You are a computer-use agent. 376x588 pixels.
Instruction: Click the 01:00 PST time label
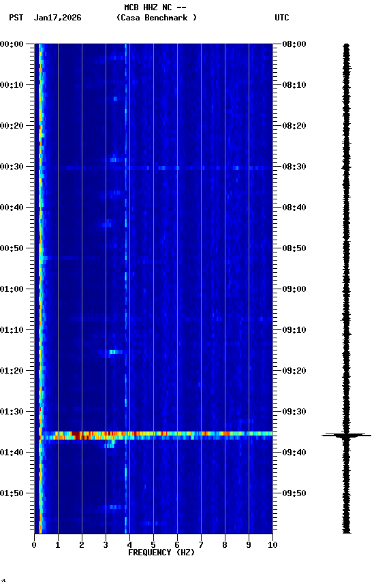tap(12, 289)
